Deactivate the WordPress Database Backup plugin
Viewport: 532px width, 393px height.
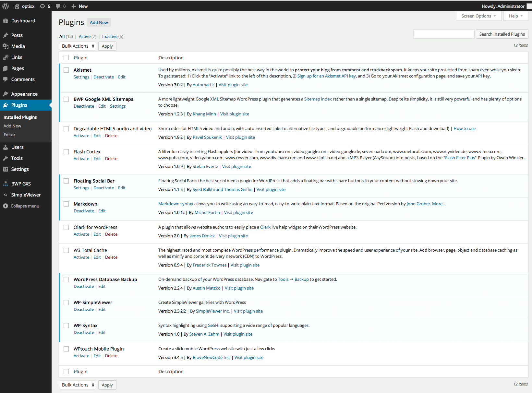coord(84,286)
